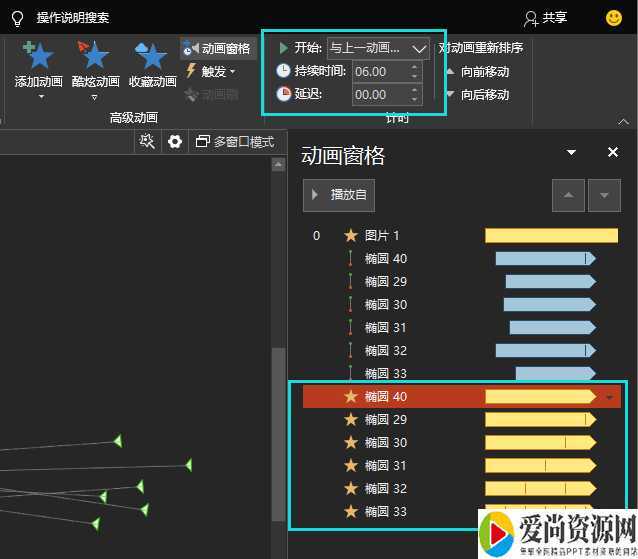Click the 收藏动画 icon
Screen dimensions: 638x559
pyautogui.click(x=152, y=56)
